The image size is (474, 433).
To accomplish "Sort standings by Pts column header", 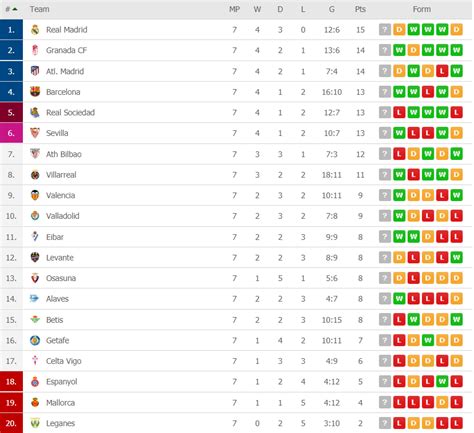I will 360,9.
